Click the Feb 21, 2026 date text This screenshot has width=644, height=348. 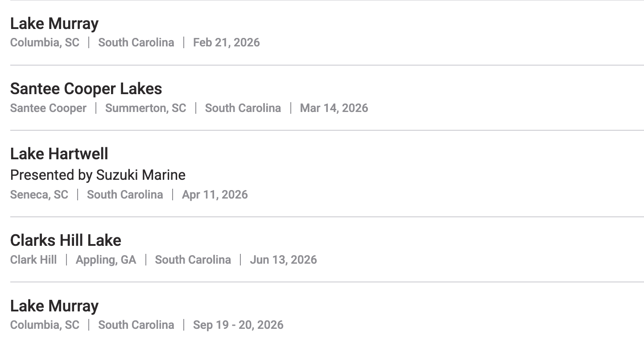point(226,42)
